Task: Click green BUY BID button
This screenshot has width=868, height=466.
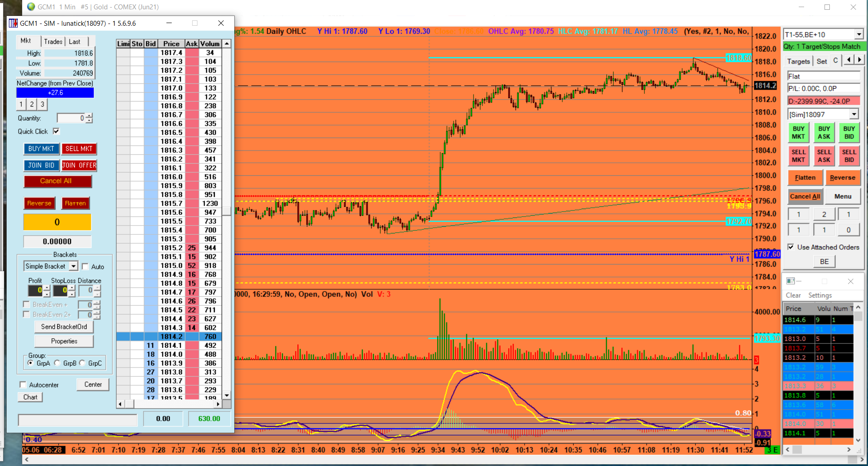Action: click(x=849, y=133)
